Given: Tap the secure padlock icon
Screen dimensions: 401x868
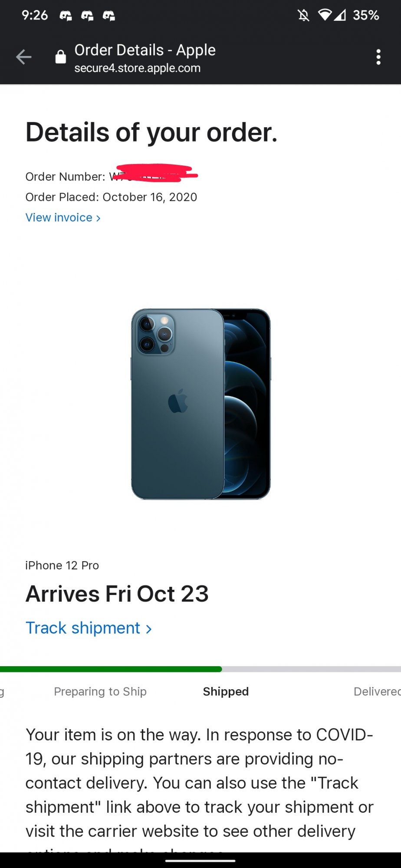Looking at the screenshot, I should click(61, 56).
